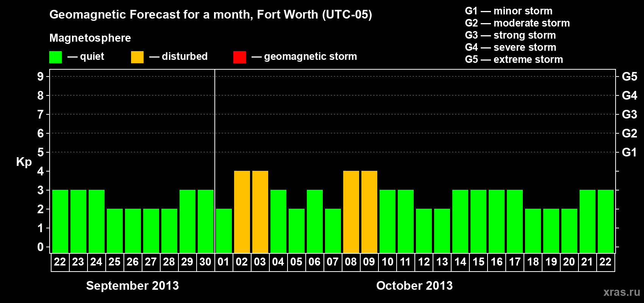Click the Kp axis label
Image resolution: width=644 pixels, height=303 pixels.
(x=24, y=162)
